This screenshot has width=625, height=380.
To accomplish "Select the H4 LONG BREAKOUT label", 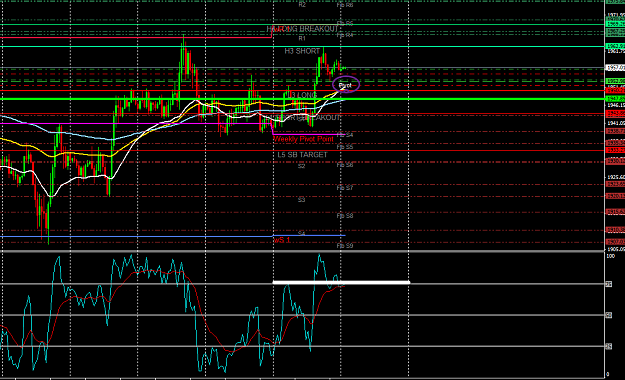I will tap(302, 29).
